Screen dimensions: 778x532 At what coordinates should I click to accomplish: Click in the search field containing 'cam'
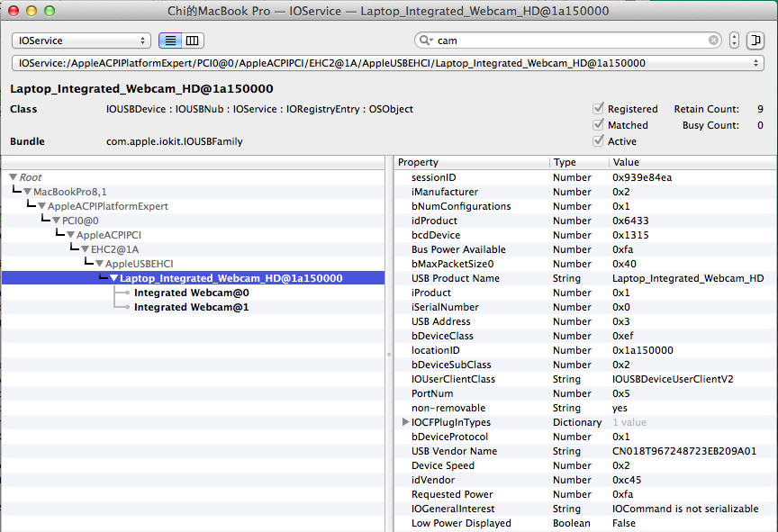[567, 41]
